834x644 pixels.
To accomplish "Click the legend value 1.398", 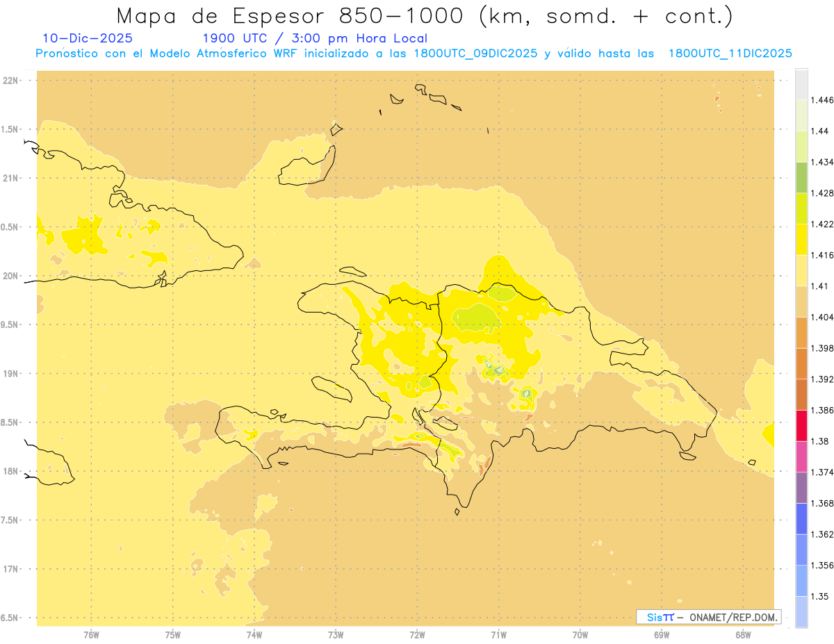I will [821, 348].
